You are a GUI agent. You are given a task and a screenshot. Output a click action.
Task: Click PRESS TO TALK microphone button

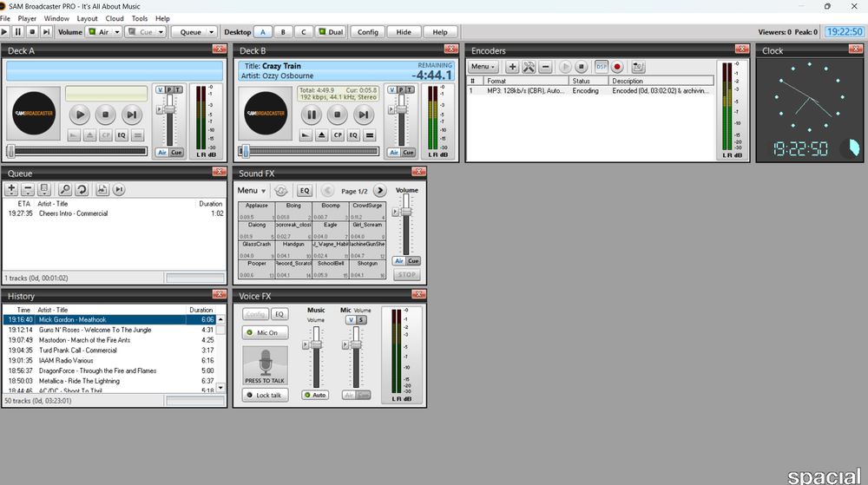point(265,366)
